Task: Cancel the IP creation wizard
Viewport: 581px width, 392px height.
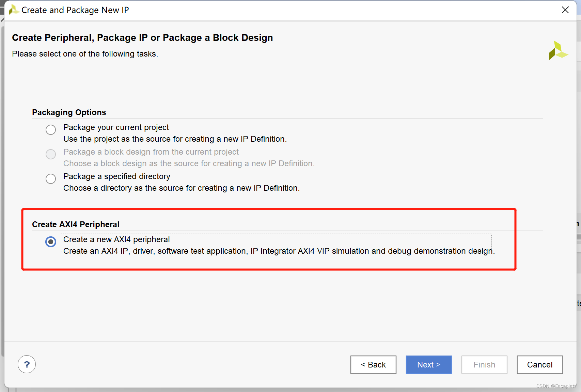Action: [539, 365]
